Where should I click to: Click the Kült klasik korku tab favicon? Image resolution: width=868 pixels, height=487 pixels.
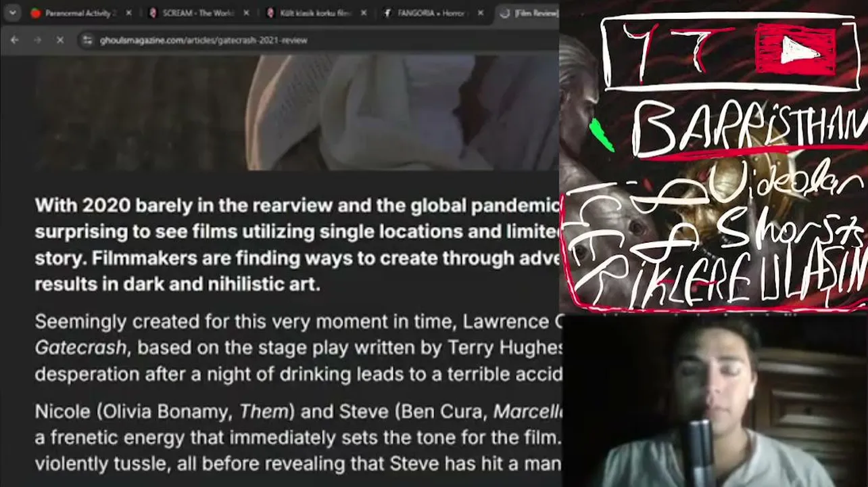[x=271, y=13]
